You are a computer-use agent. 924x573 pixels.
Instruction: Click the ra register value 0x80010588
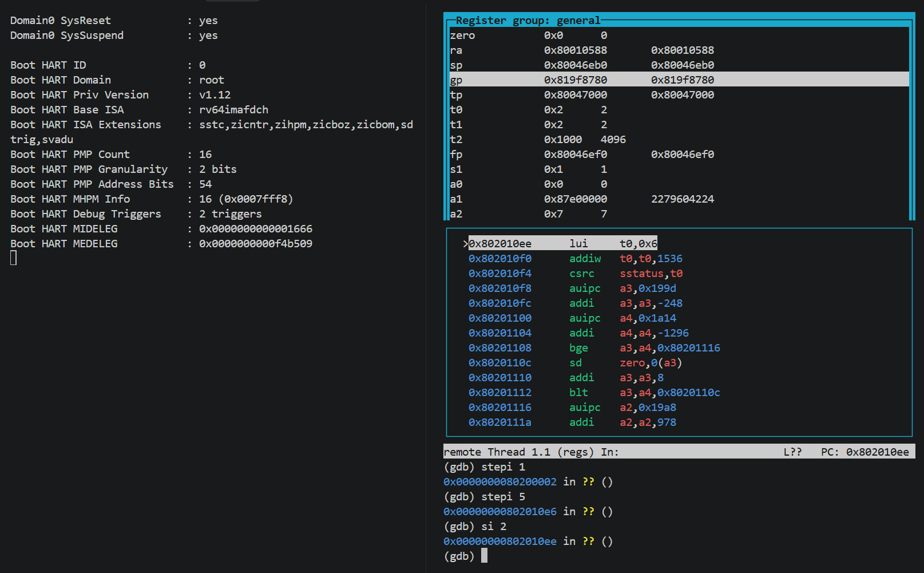pyautogui.click(x=575, y=50)
